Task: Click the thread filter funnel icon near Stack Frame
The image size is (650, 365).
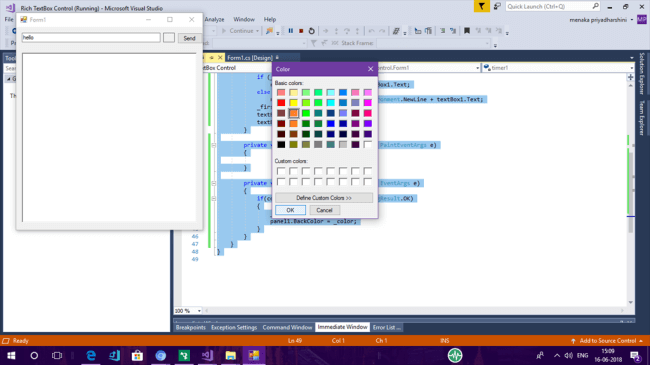Action: (x=314, y=43)
